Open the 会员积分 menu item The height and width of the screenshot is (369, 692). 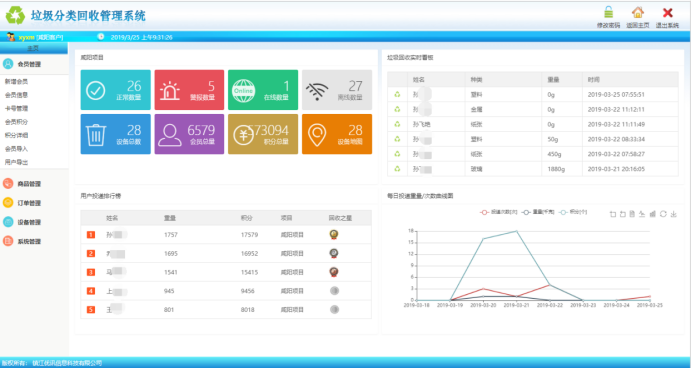pyautogui.click(x=16, y=122)
